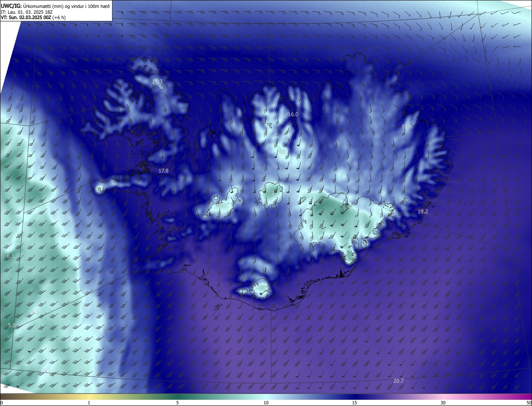532x406 pixels.
Task: Click the '15' tick label on the color scale
Action: (355, 403)
